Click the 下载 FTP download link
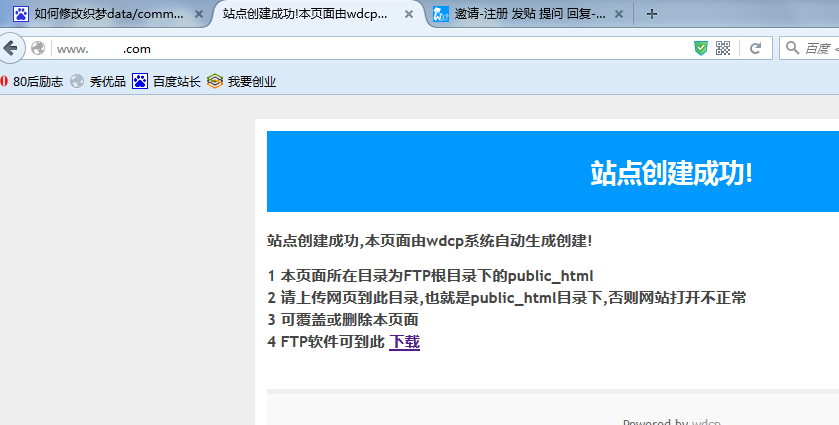839x425 pixels. (x=404, y=343)
